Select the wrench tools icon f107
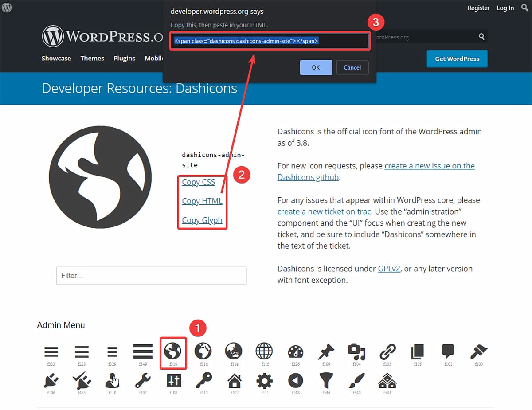 tap(143, 381)
